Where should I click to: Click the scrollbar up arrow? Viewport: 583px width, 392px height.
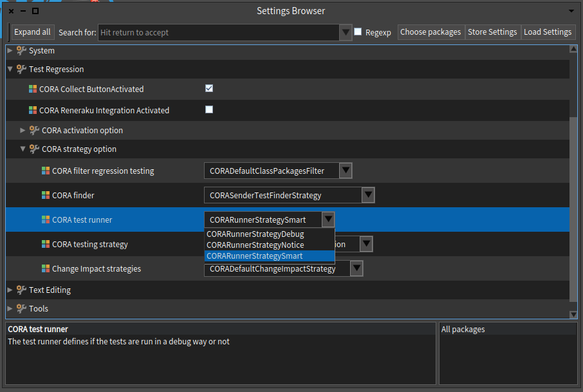pyautogui.click(x=573, y=49)
